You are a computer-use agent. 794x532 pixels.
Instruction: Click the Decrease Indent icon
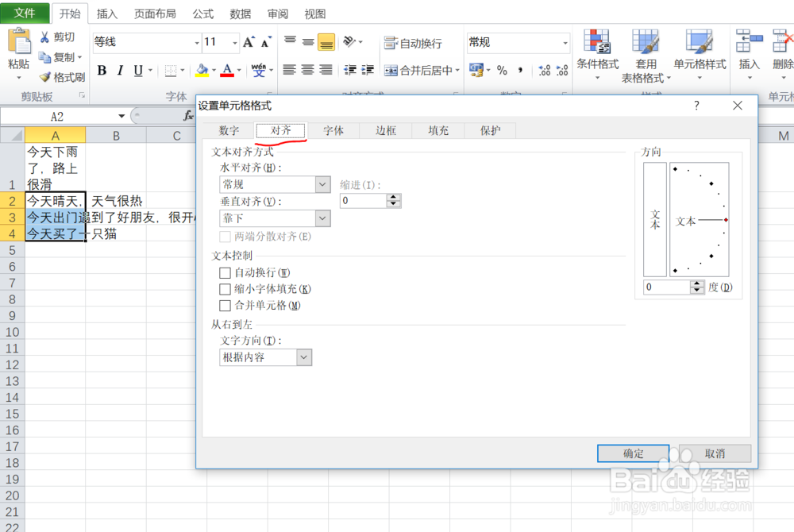(x=350, y=70)
